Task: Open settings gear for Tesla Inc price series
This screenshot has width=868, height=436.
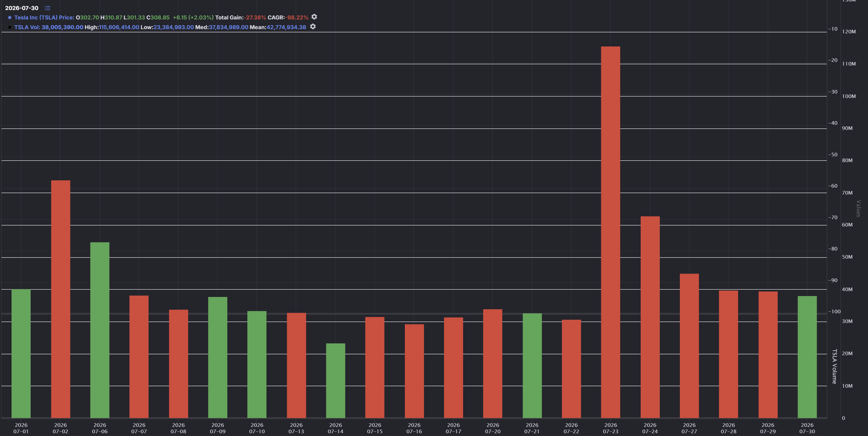Action: click(x=314, y=17)
